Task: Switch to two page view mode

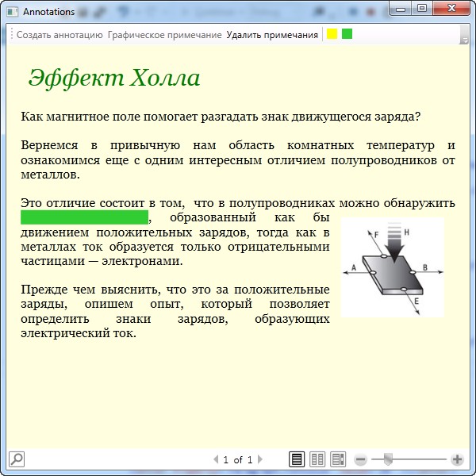Action: click(317, 459)
